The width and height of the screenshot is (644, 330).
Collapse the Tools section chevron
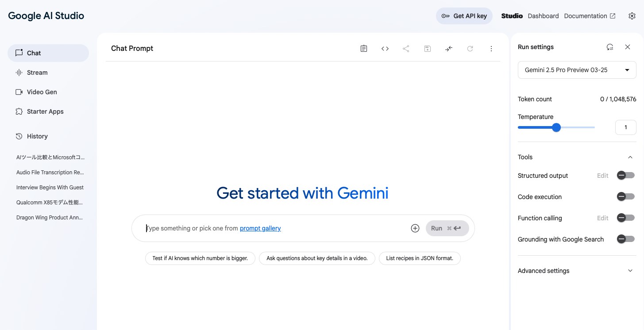630,157
